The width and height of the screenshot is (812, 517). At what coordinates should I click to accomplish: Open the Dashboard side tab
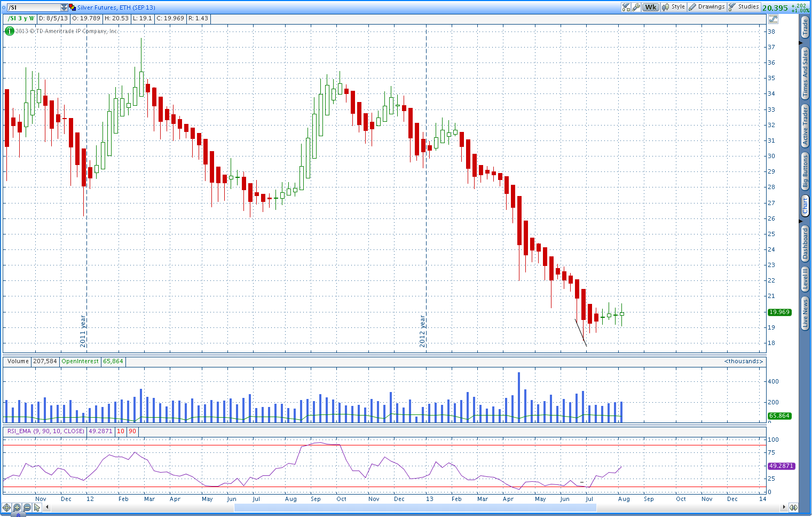pos(805,244)
